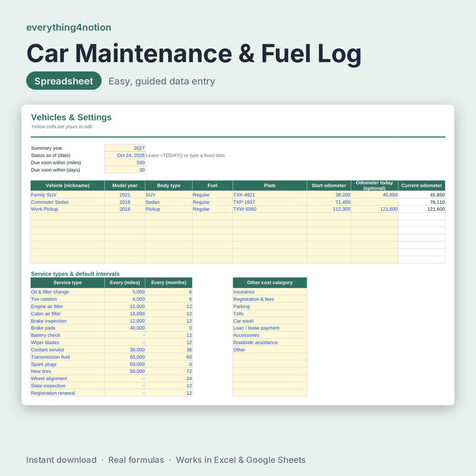The width and height of the screenshot is (476, 476).
Task: Select the Commuter Sedan vehicle cell
Action: [x=68, y=202]
